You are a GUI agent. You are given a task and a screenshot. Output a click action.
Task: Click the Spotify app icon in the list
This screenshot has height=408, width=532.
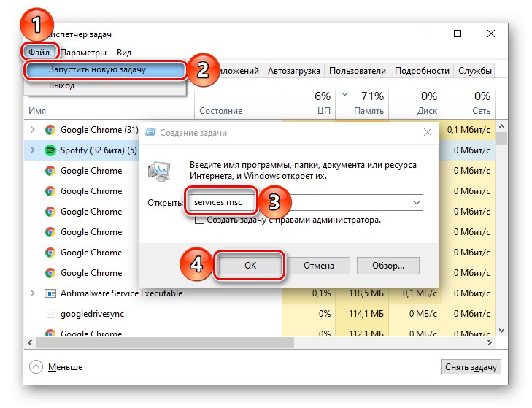(50, 150)
